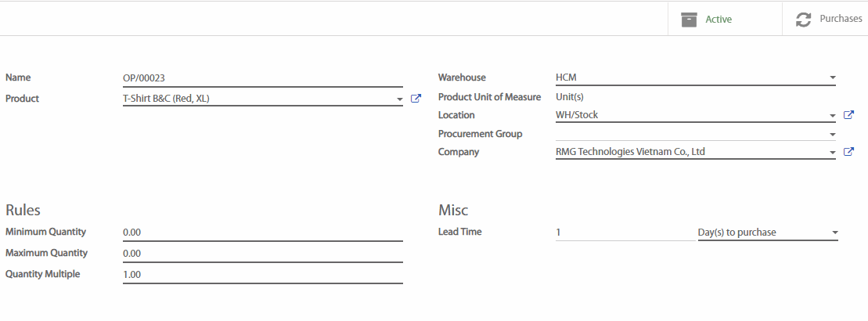Screen dimensions: 868x321
Task: Expand the Product dropdown arrow
Action: pyautogui.click(x=398, y=99)
